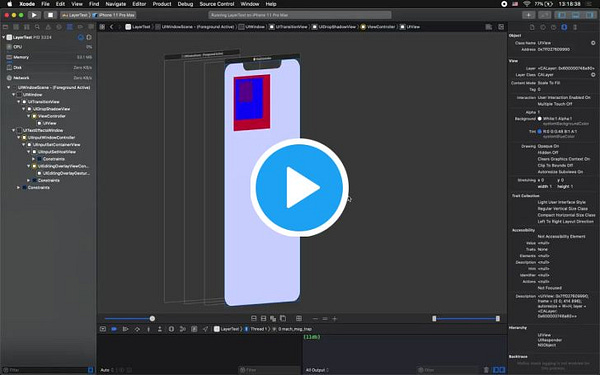Open the Find navigator magnifier icon
600x375 pixels.
37,27
